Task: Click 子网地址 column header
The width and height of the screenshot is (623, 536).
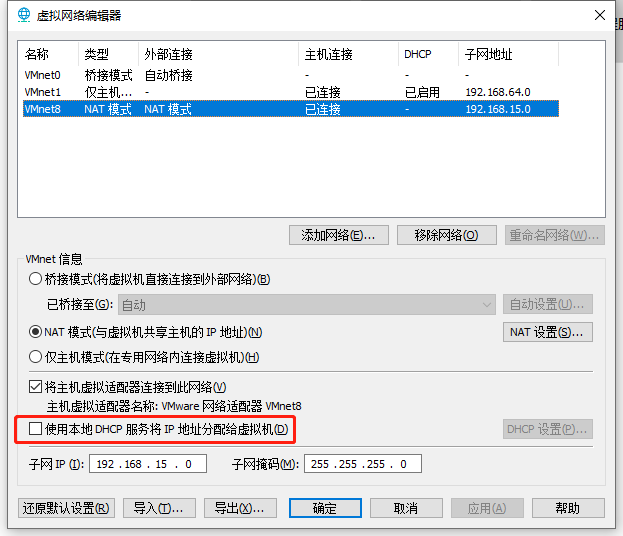Action: [509, 54]
